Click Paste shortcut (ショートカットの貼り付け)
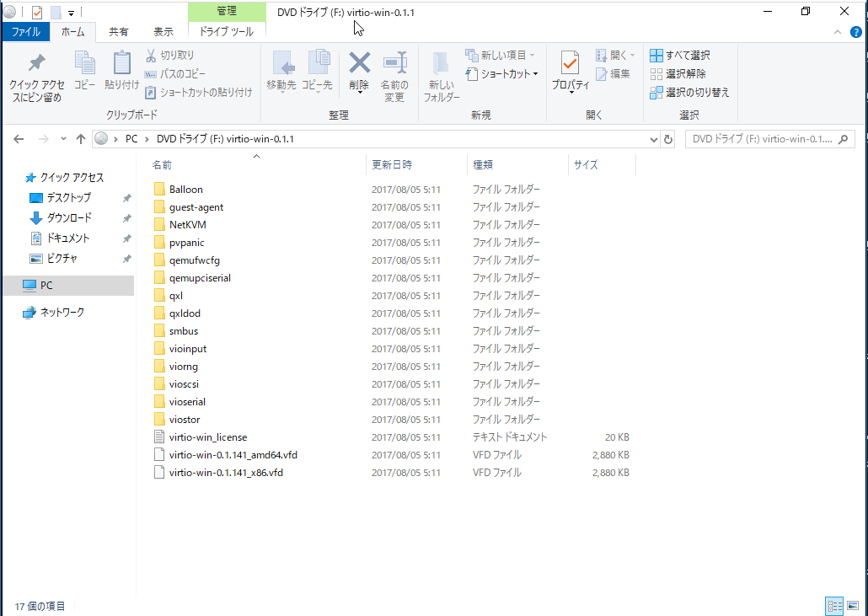The height and width of the screenshot is (616, 868). tap(198, 93)
